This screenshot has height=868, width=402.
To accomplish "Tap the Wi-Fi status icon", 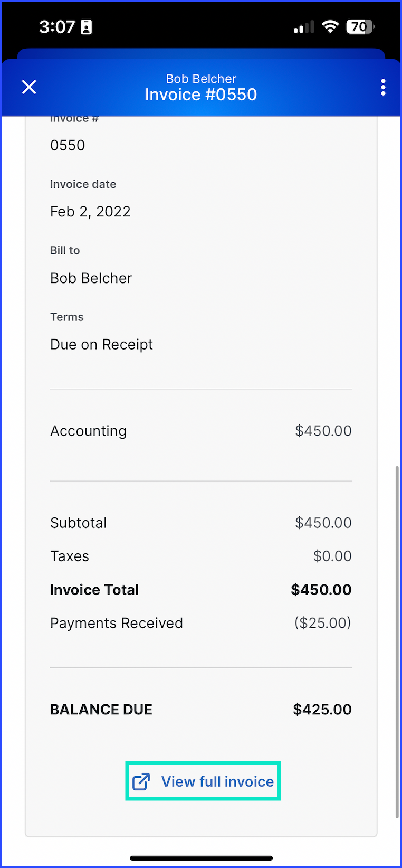I will click(330, 26).
